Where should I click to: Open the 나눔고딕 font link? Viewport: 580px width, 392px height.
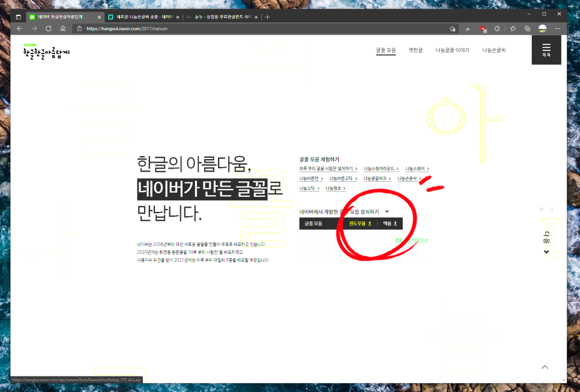309,188
